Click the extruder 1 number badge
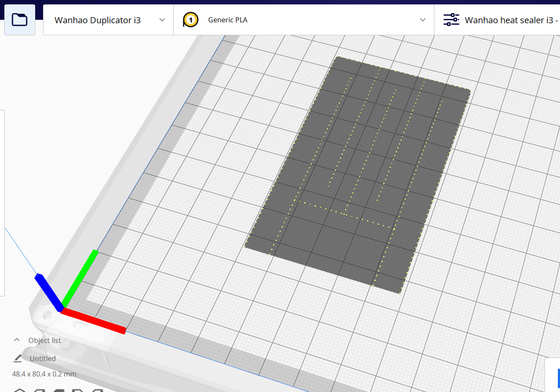560x392 pixels. [x=190, y=19]
